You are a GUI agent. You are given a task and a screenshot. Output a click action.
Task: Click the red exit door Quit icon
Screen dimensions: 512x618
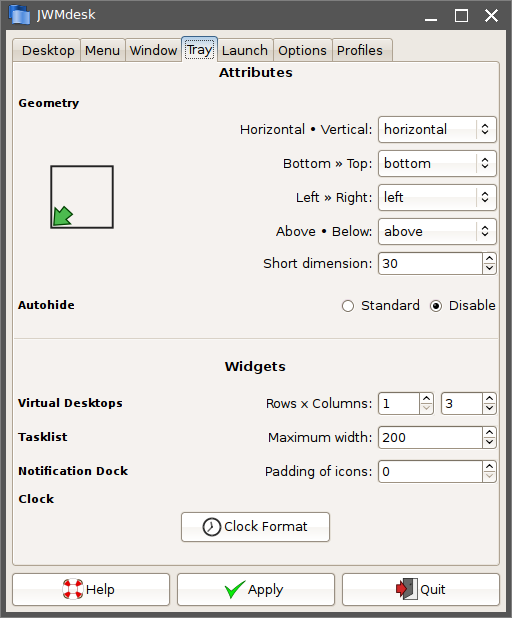pos(406,589)
